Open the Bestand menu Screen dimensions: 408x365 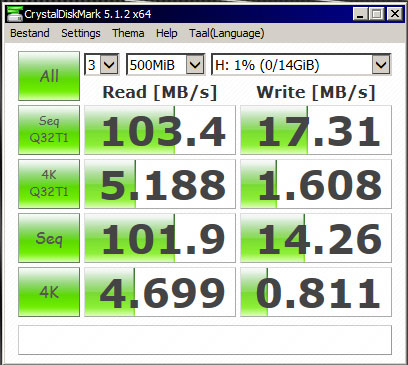pos(30,33)
